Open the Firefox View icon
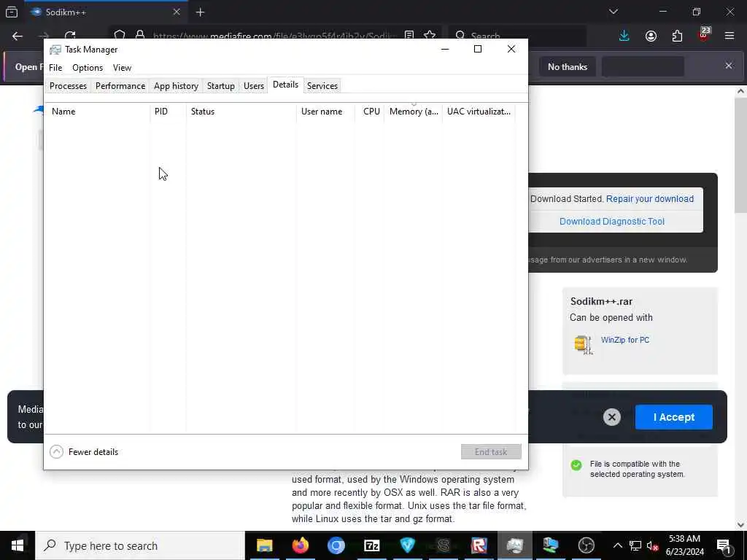Viewport: 747px width, 560px height. (12, 12)
